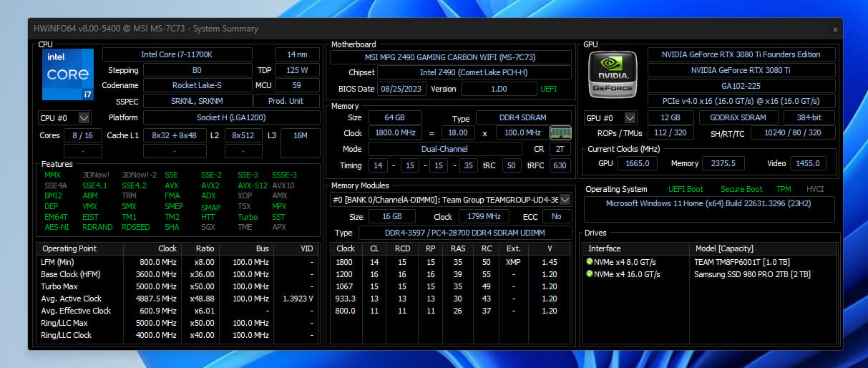Click the AES-NI feature label
This screenshot has width=868, height=368.
[55, 227]
